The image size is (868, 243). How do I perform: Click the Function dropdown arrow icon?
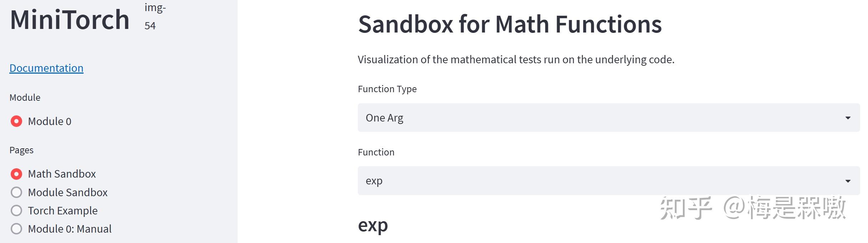coord(848,181)
